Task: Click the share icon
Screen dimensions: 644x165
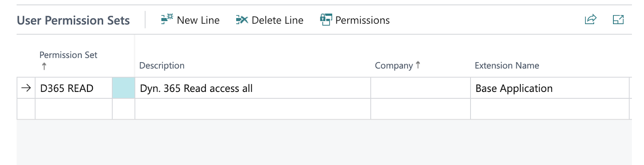Action: pos(590,19)
